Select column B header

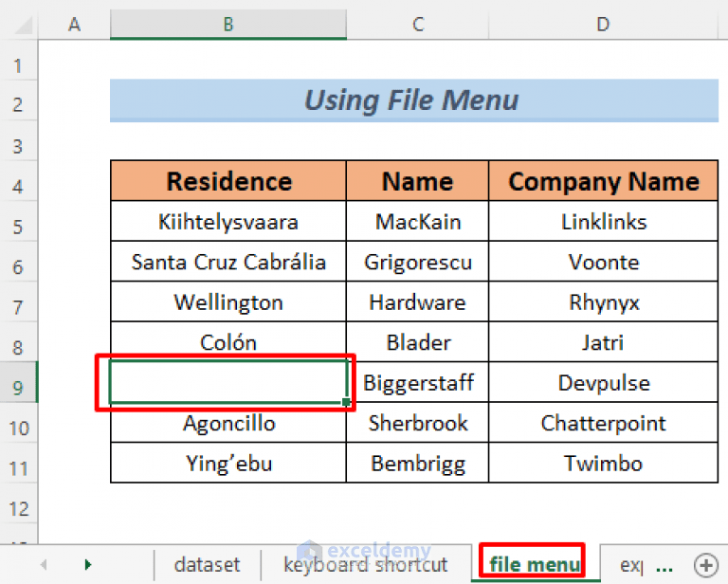[x=227, y=24]
